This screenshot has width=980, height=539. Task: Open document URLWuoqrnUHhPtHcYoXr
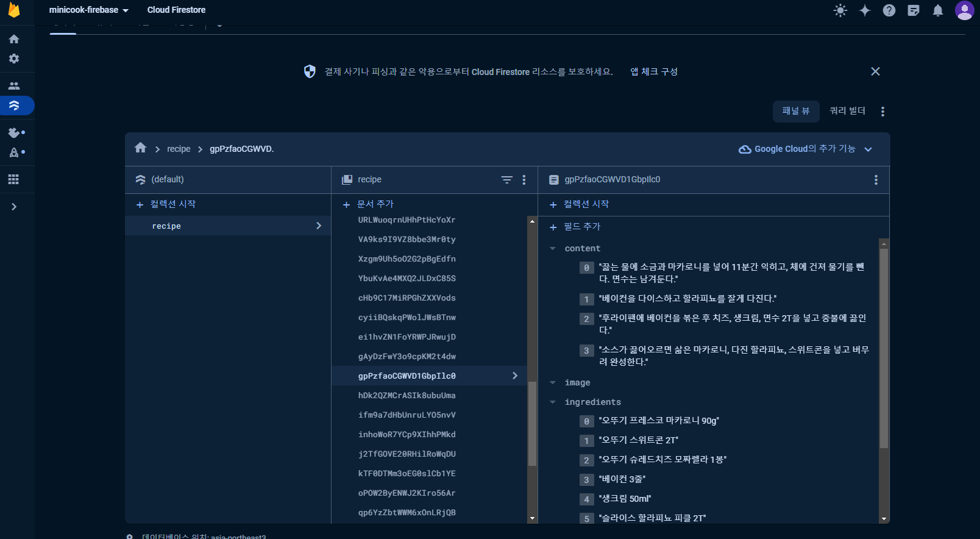coord(407,220)
